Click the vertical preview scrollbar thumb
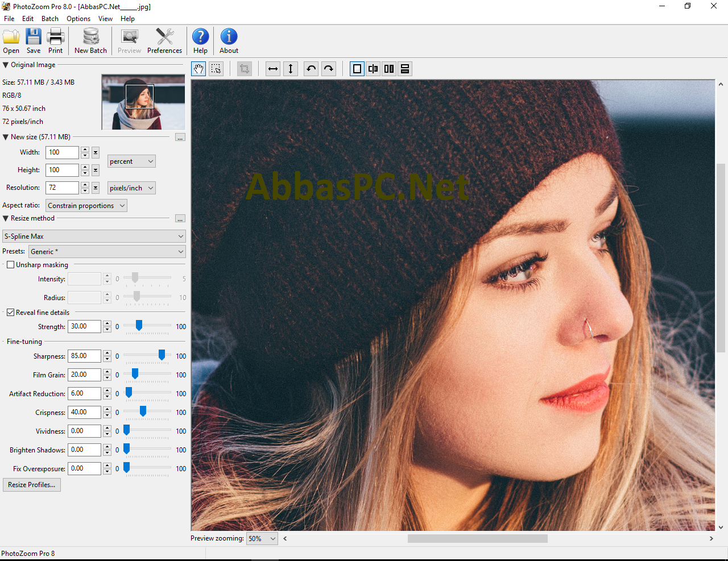Viewport: 728px width, 561px height. [x=721, y=257]
